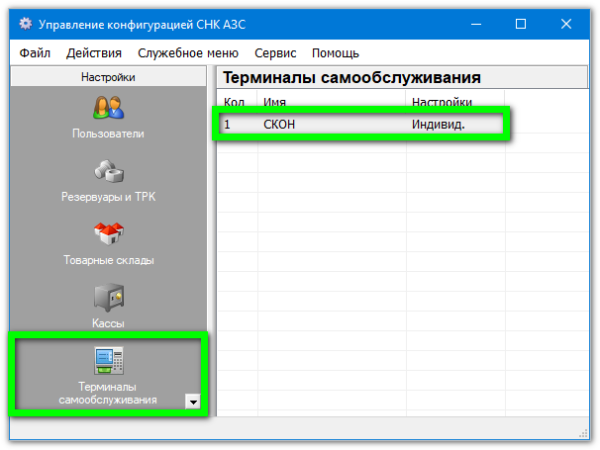Sort the table by the Код column
The height and width of the screenshot is (450, 600).
(x=234, y=102)
